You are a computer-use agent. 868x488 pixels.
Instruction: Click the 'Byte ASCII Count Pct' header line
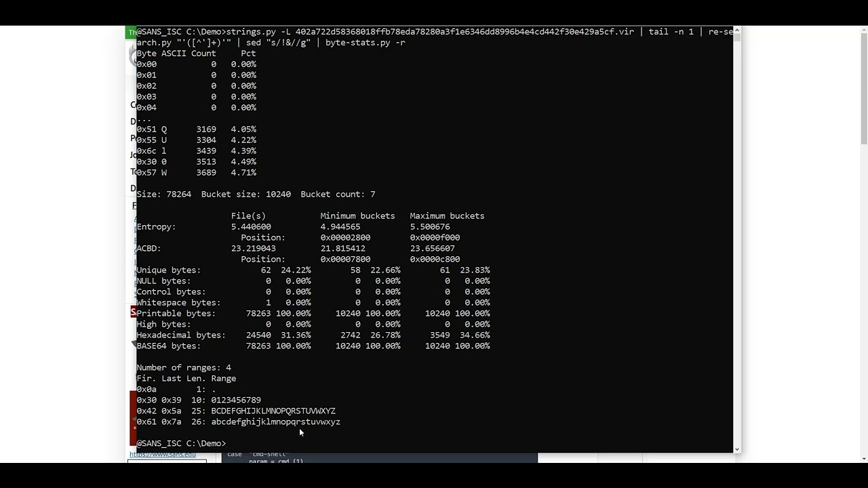pos(196,53)
